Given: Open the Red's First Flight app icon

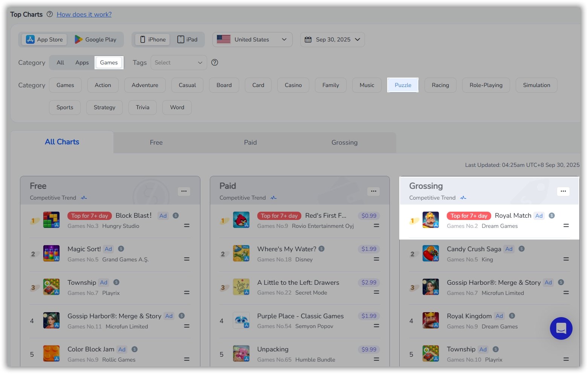Looking at the screenshot, I should 241,220.
